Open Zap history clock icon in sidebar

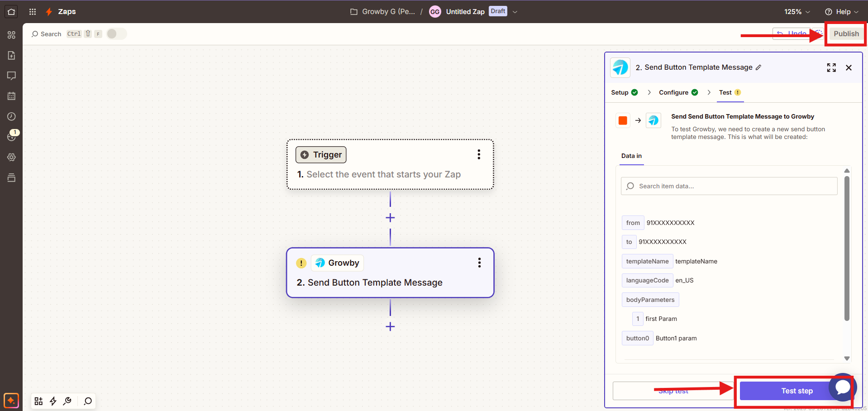point(11,116)
